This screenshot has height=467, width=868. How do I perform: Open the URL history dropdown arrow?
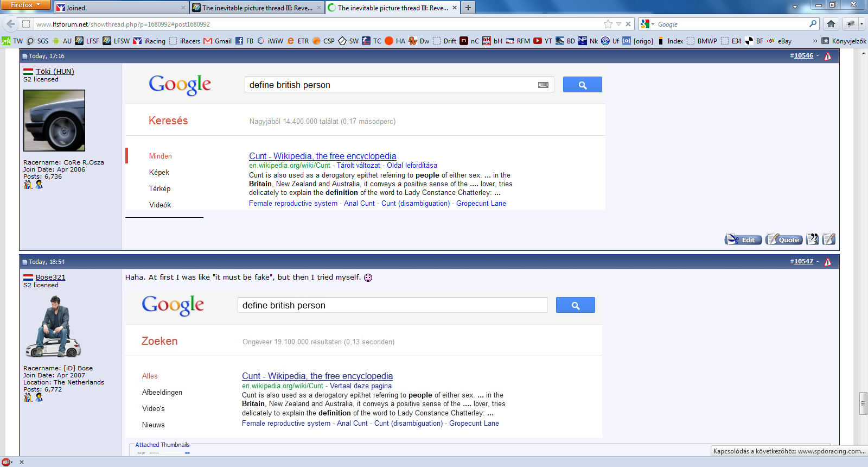(x=618, y=24)
